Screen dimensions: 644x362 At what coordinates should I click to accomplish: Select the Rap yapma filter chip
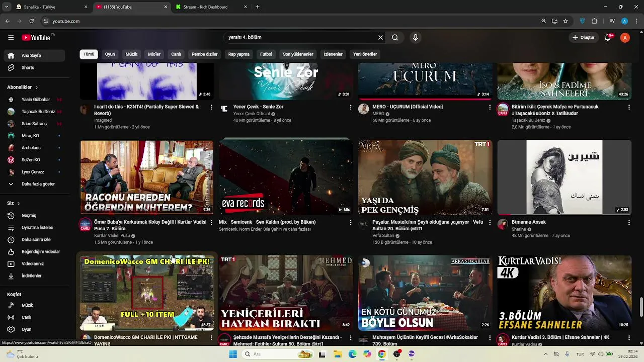click(x=239, y=54)
